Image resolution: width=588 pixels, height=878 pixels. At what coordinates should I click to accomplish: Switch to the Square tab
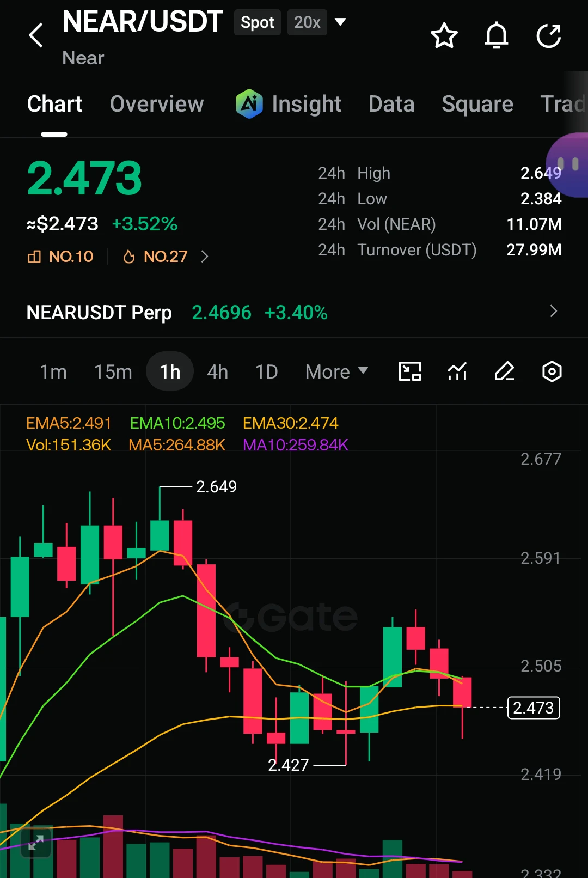pyautogui.click(x=477, y=104)
